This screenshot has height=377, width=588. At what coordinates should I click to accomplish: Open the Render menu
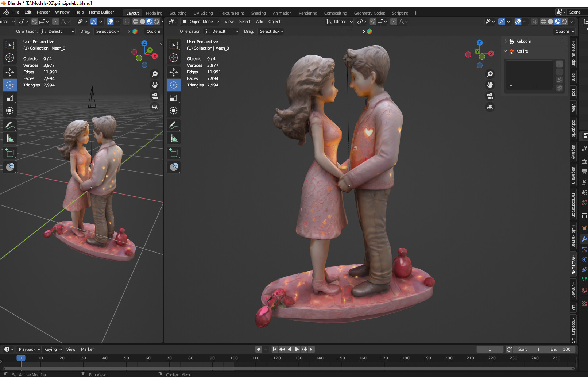click(43, 12)
